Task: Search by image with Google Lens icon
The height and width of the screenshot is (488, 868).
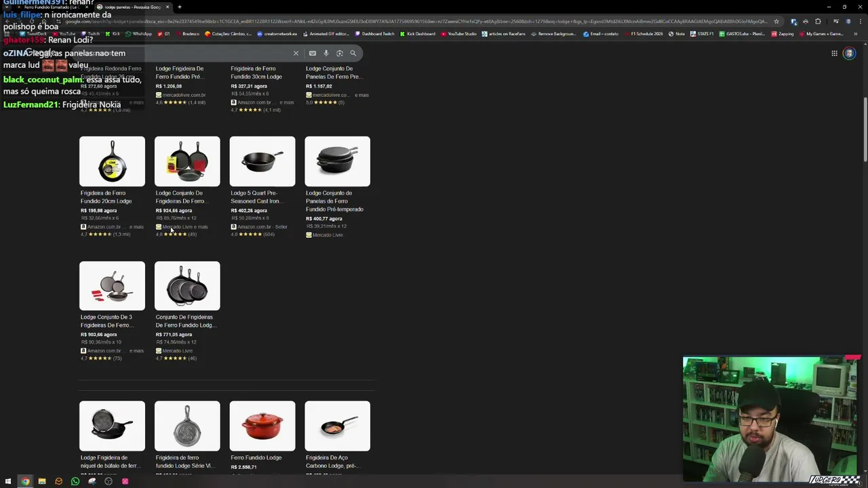Action: coord(340,53)
